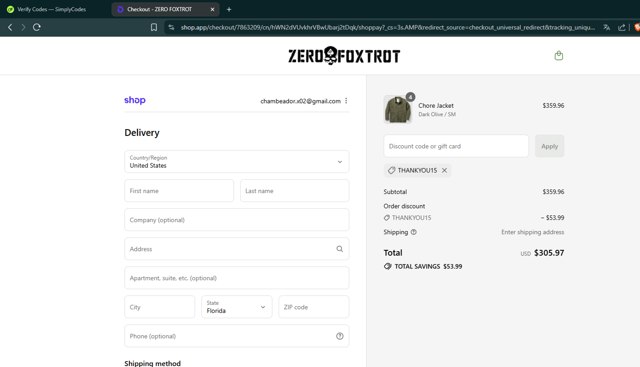Image resolution: width=640 pixels, height=367 pixels.
Task: Click the Order discount label
Action: [404, 206]
